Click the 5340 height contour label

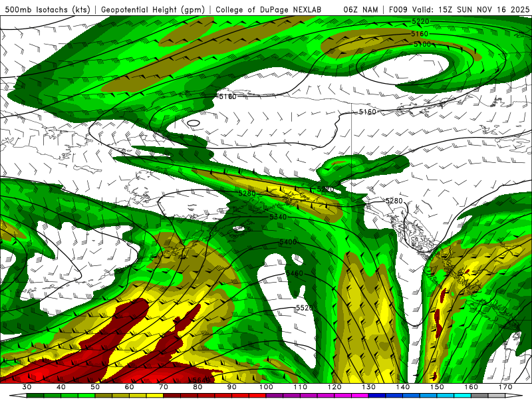[x=278, y=217]
